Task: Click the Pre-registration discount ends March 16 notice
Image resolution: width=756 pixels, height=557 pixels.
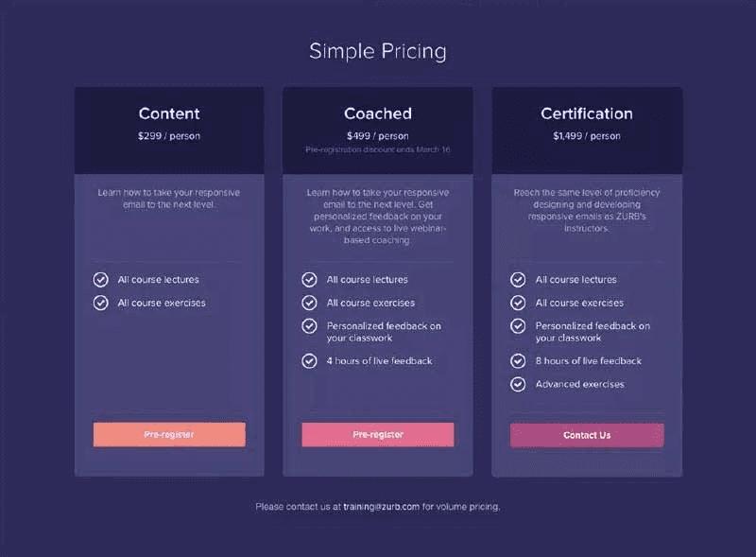Action: [x=378, y=149]
